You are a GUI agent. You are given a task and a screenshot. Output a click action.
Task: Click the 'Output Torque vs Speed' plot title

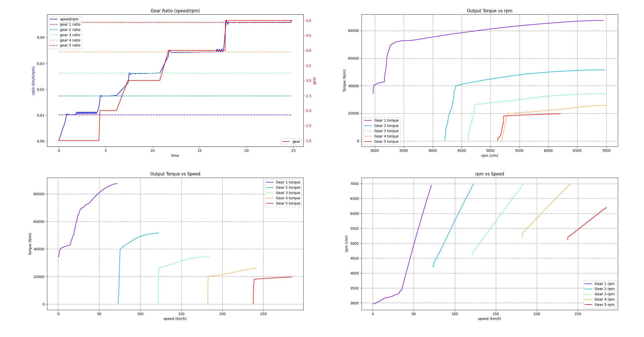coord(175,174)
